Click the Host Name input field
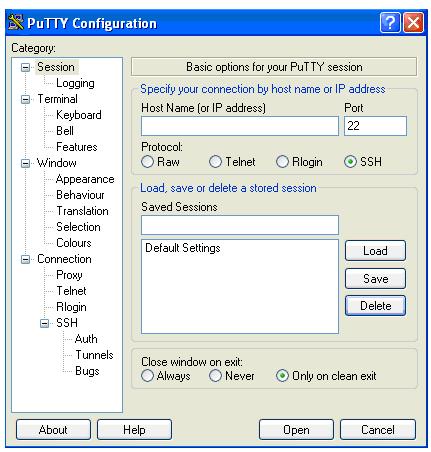The height and width of the screenshot is (452, 431). (240, 126)
